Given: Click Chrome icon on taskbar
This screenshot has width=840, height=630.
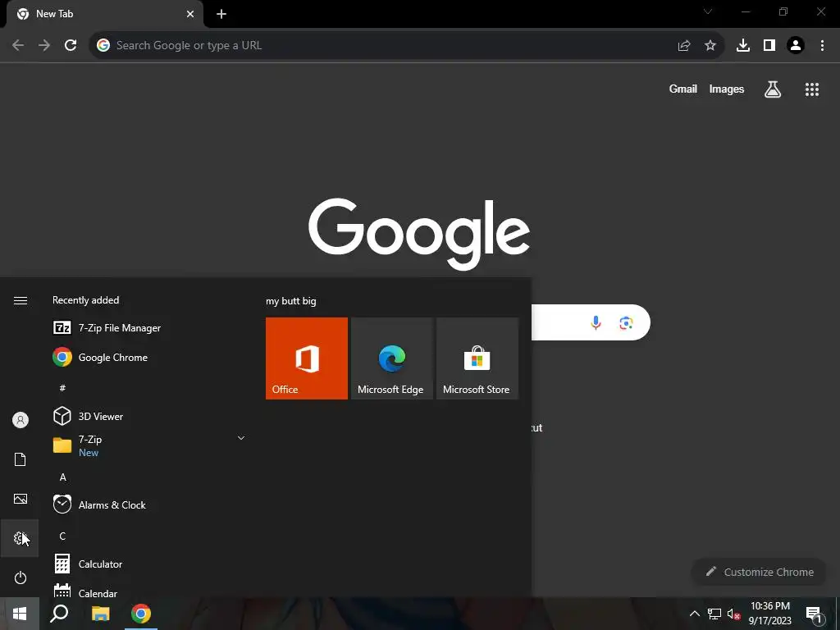Looking at the screenshot, I should (x=141, y=614).
